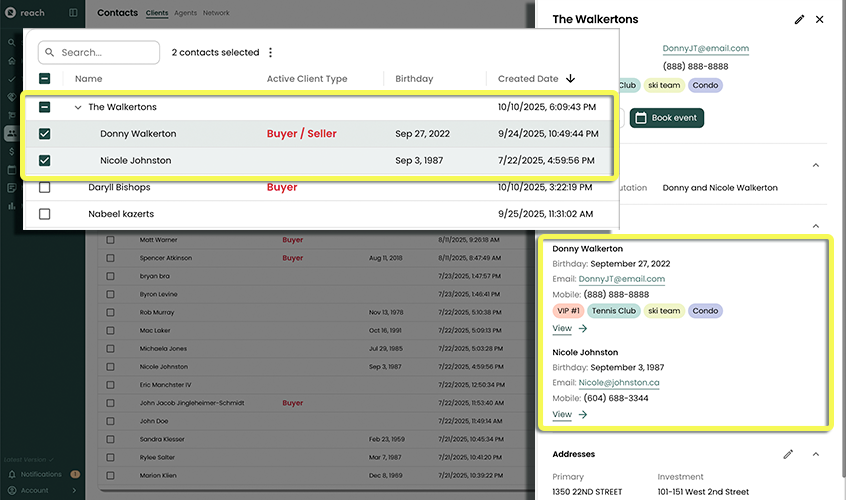Open Nicole@johnston.ca email link

619,383
